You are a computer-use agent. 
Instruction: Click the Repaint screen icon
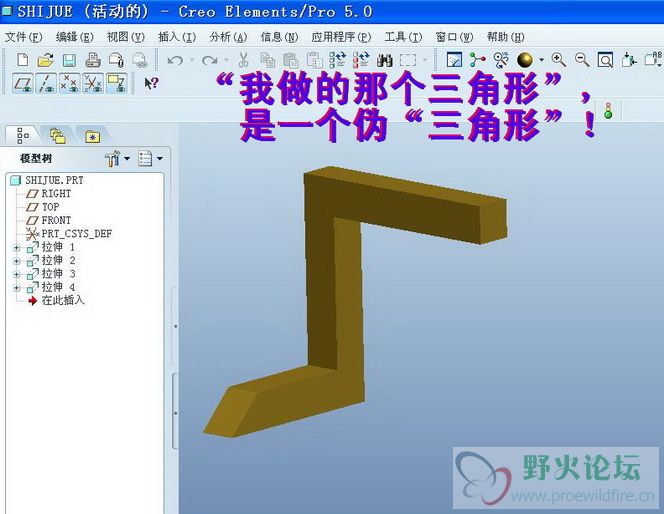[454, 60]
